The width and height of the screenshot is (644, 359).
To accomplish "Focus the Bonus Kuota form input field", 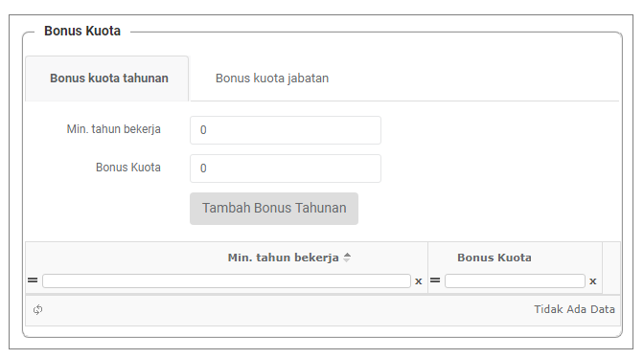I will pyautogui.click(x=286, y=168).
